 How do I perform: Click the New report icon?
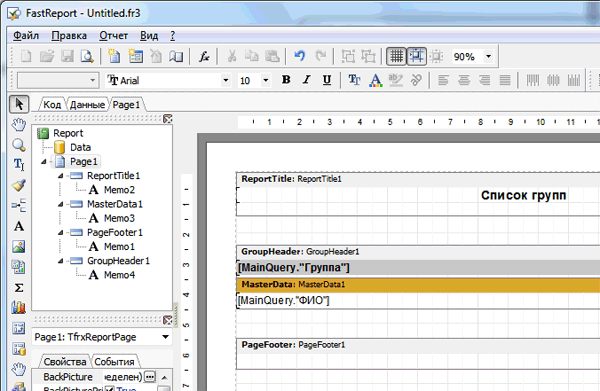point(26,57)
